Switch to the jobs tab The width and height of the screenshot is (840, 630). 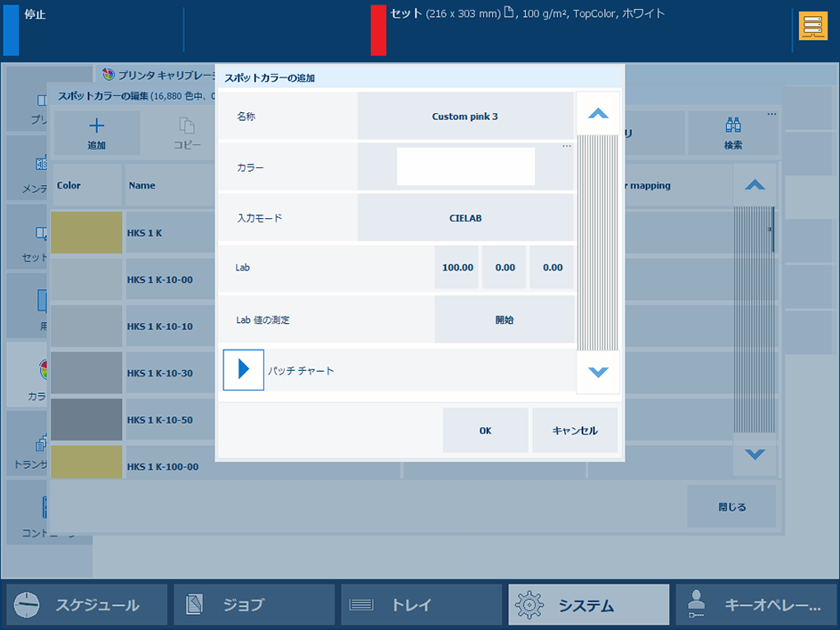pos(254,605)
